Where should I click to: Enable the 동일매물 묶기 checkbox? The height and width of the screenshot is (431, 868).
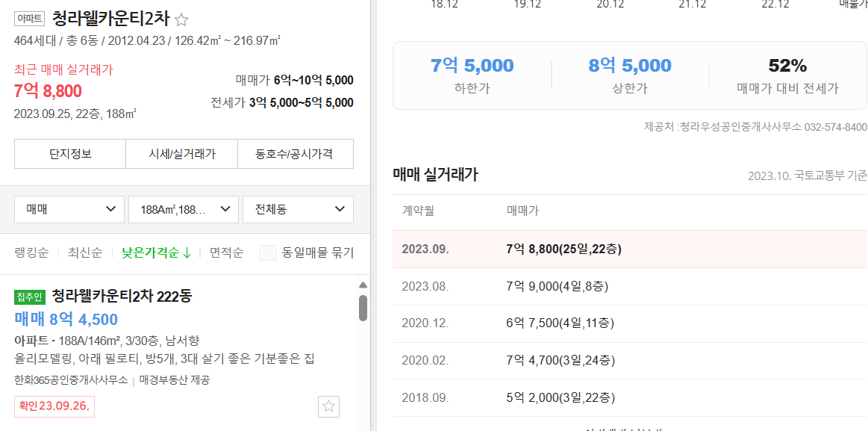(268, 252)
